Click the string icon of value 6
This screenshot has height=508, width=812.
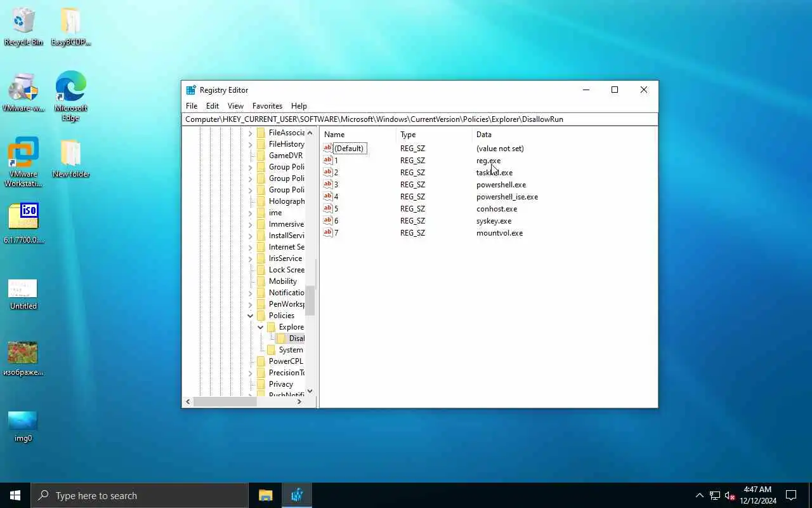coord(327,220)
